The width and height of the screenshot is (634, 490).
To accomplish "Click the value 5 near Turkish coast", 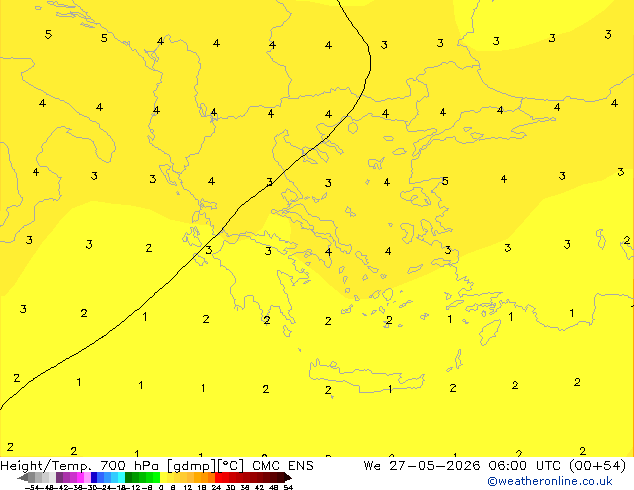I will coord(445,181).
